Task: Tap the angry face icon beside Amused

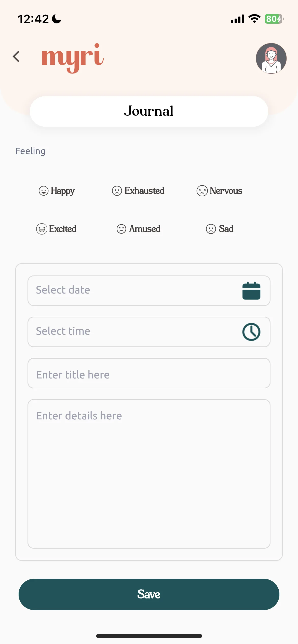Action: click(x=121, y=229)
